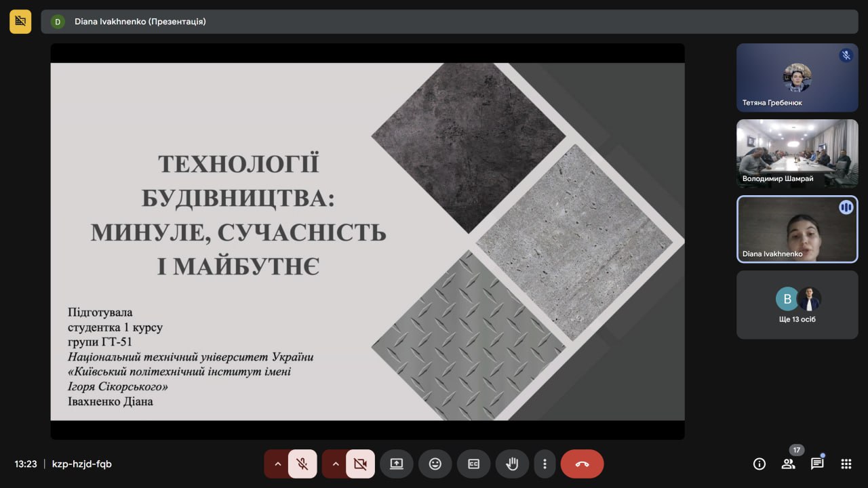
Task: Select Тетяна Гребенюк video tile
Action: click(797, 77)
